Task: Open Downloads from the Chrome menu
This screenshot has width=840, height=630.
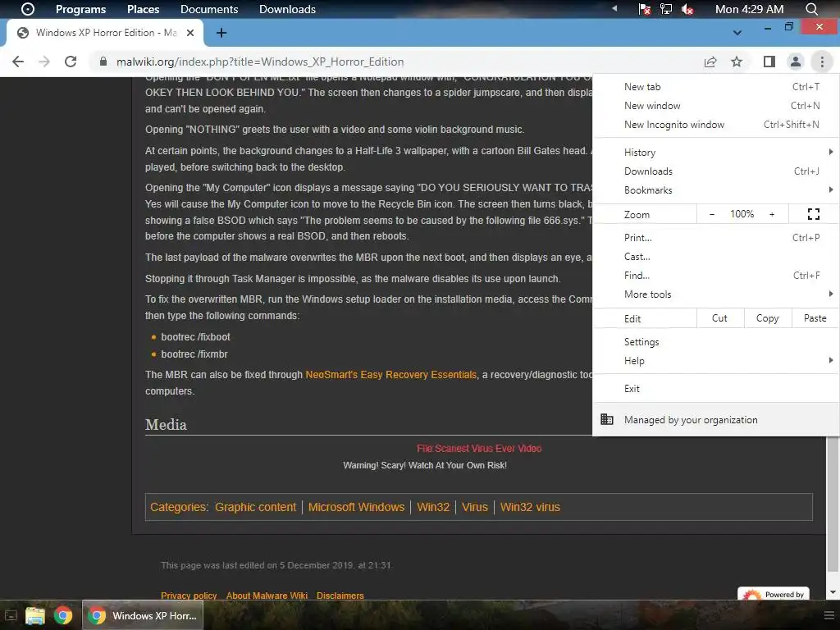Action: point(716,171)
